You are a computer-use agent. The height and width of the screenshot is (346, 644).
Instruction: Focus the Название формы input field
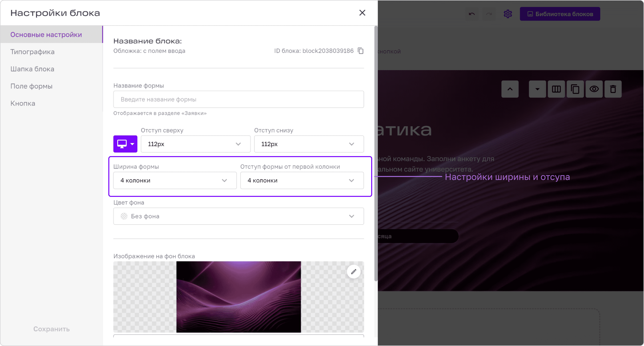[x=239, y=99]
